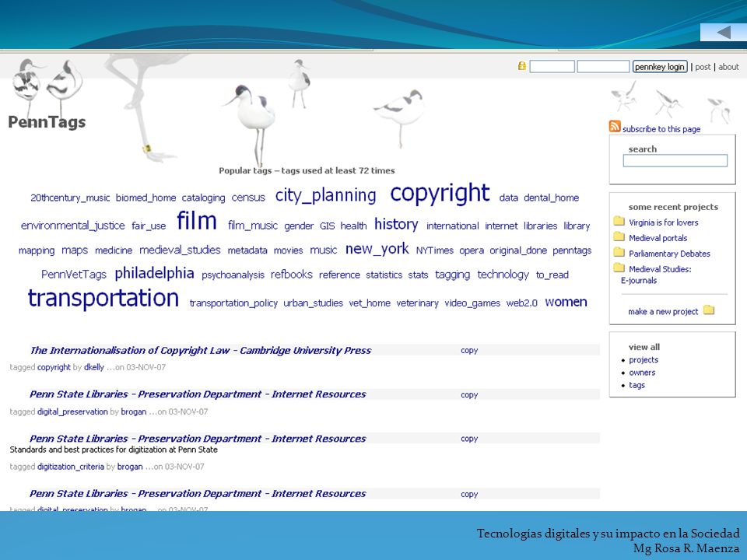Select the web2.0 tag

(x=521, y=303)
